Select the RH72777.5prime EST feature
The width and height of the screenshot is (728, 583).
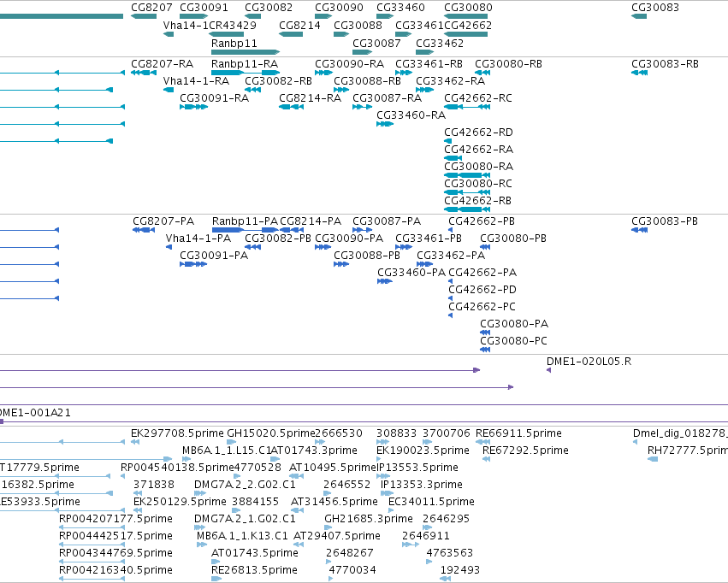click(x=653, y=459)
